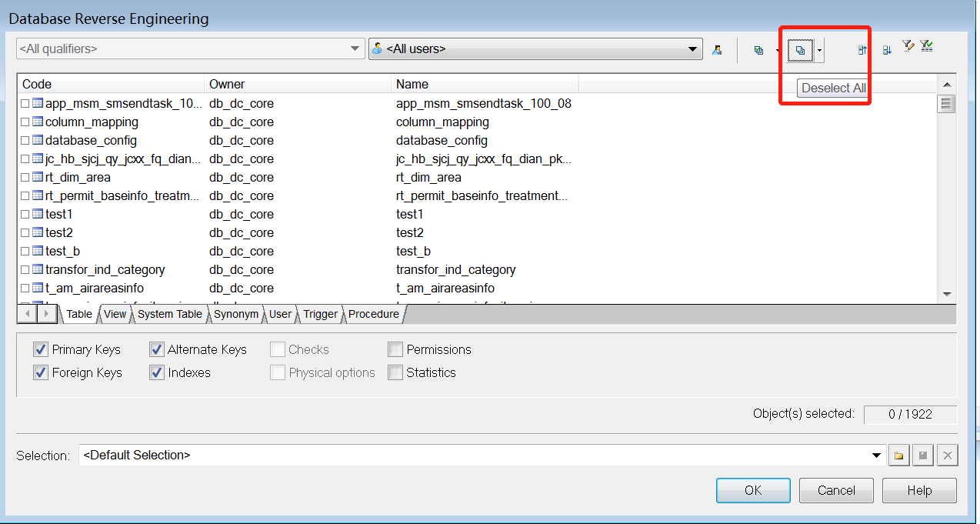Select the transfor_ind_category name cell

[x=456, y=269]
